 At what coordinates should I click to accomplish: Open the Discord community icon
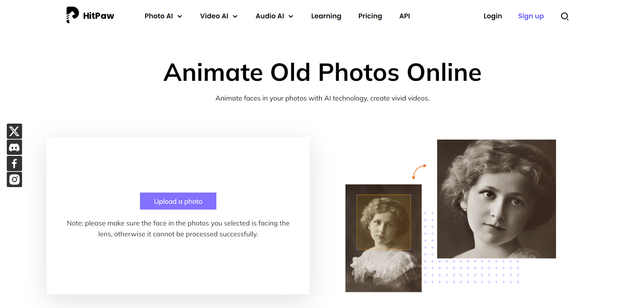pyautogui.click(x=14, y=147)
